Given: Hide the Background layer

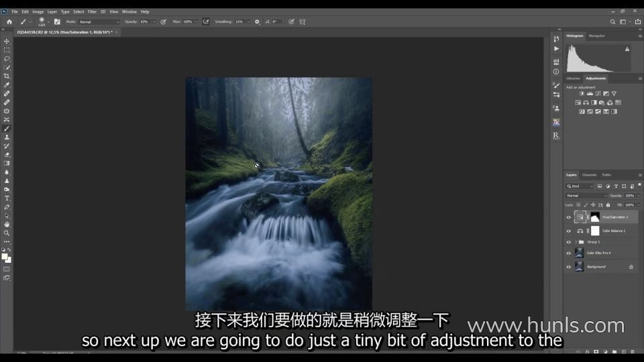Looking at the screenshot, I should 569,267.
